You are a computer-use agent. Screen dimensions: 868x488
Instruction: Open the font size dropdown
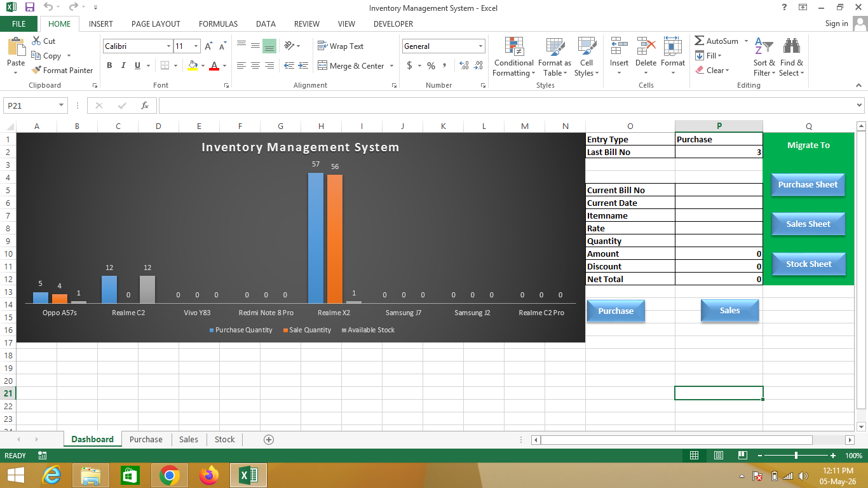(x=196, y=46)
